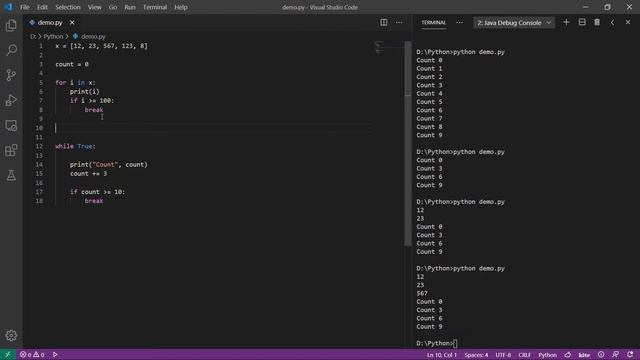Viewport: 640px width, 360px height.
Task: Open the File menu
Action: pyautogui.click(x=25, y=7)
